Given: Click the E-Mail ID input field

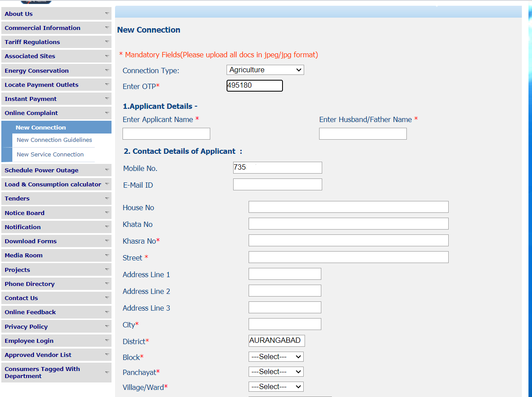Looking at the screenshot, I should (277, 184).
